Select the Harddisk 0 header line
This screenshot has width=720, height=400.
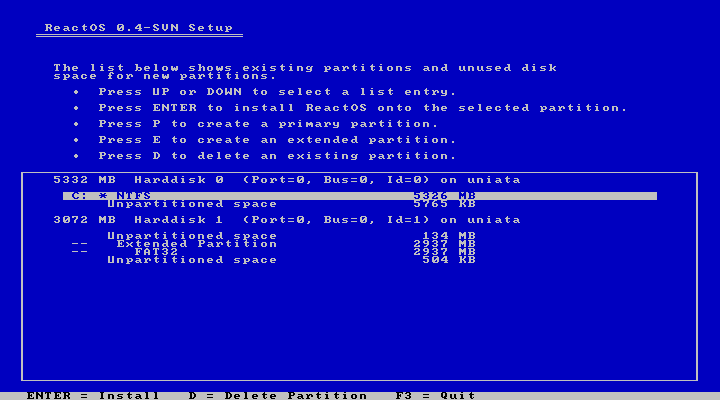pos(287,180)
